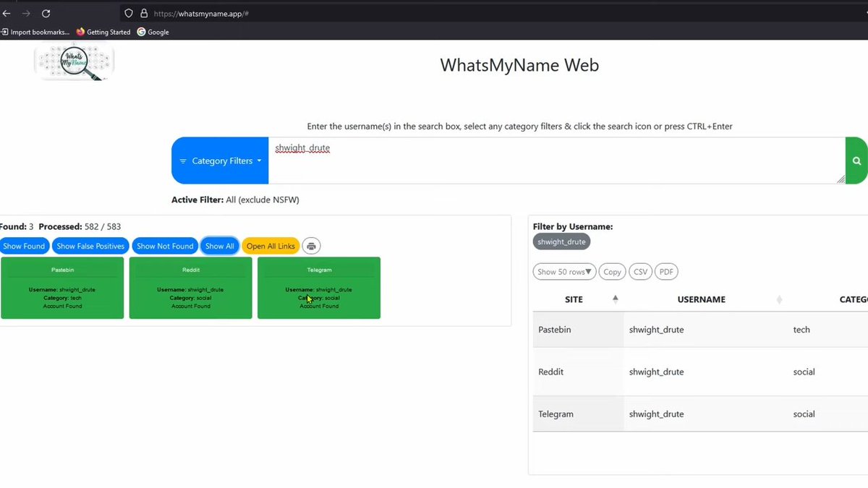The height and width of the screenshot is (488, 868).
Task: Click the browser back arrow
Action: [7, 13]
